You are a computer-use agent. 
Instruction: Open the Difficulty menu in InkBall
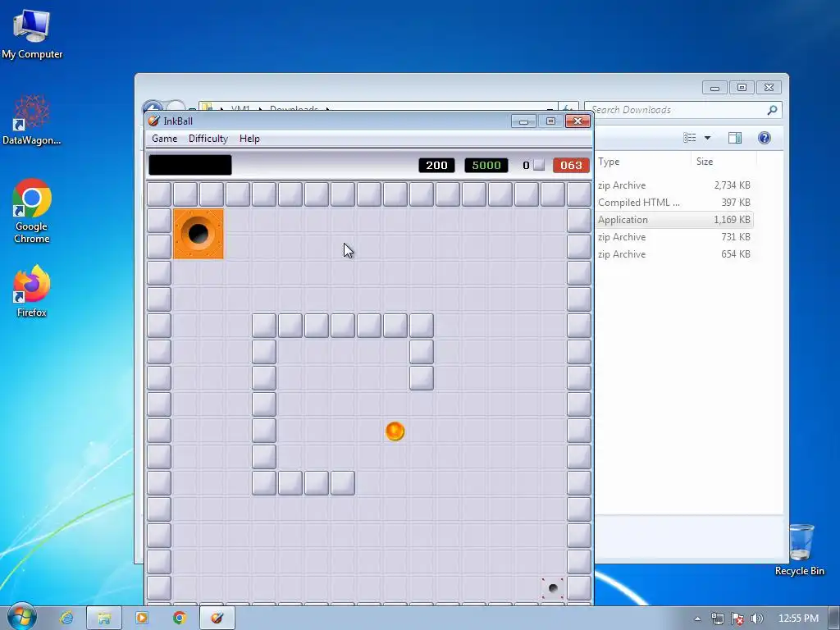(208, 139)
